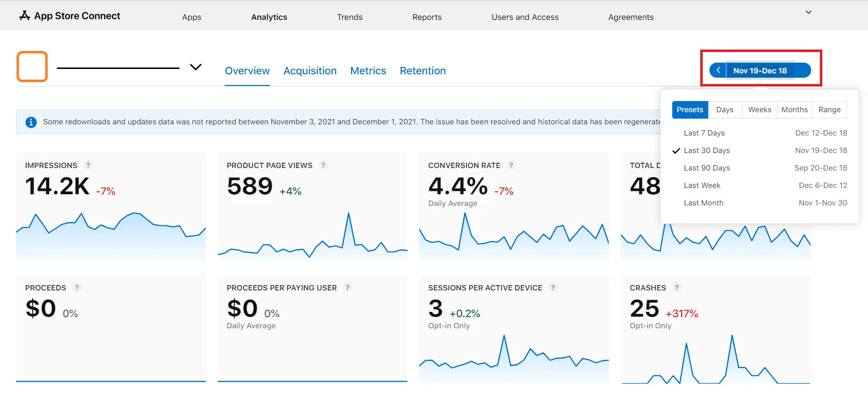Click the 4.4% conversion rate value
The image size is (868, 407).
458,187
